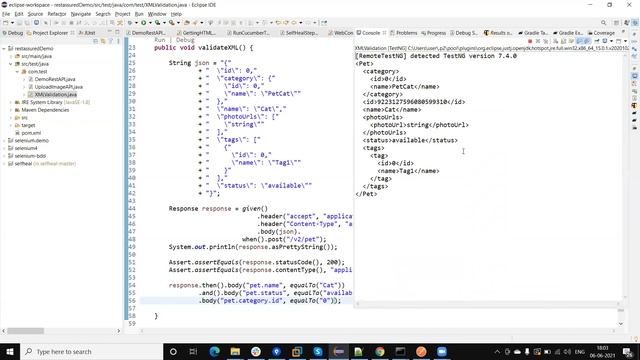The width and height of the screenshot is (640, 360).
Task: Open the Refactor menu
Action: pos(57,14)
